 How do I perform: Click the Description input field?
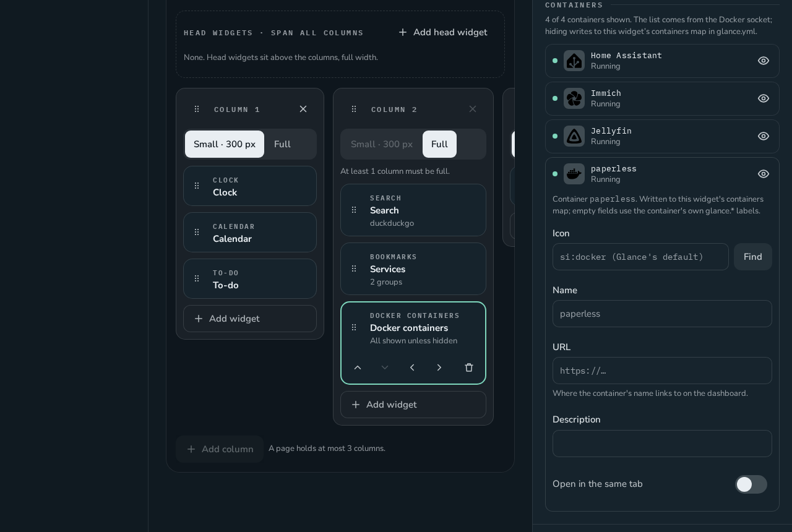pyautogui.click(x=662, y=444)
